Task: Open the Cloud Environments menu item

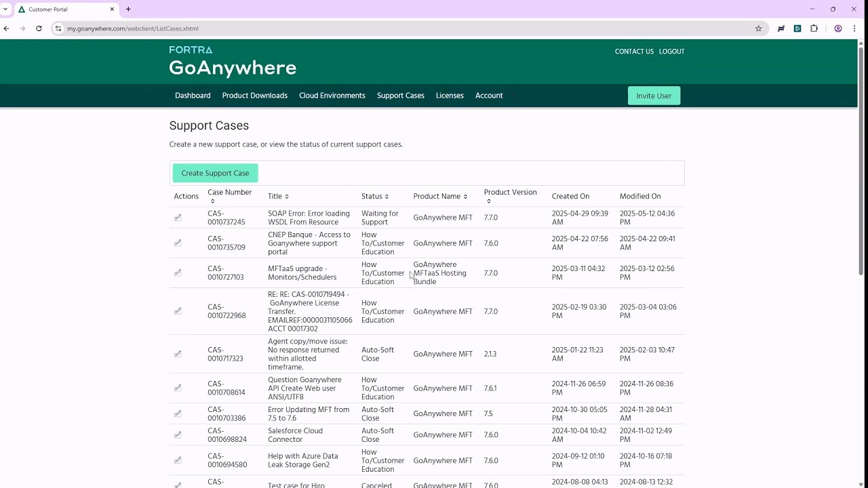Action: (332, 96)
